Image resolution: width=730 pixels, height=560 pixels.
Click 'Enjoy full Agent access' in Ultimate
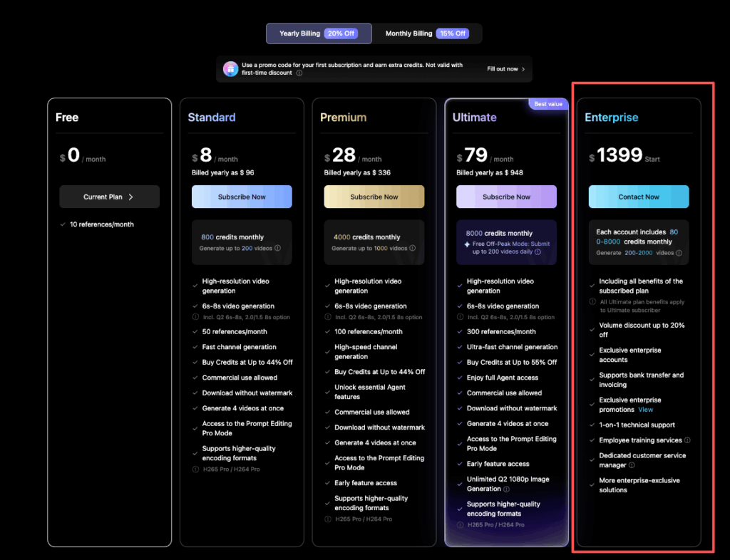503,378
